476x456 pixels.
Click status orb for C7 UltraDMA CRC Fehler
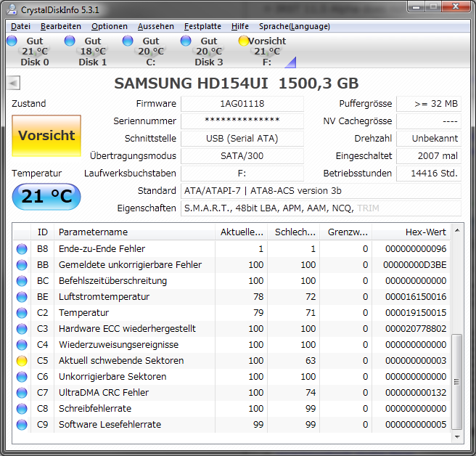click(22, 393)
